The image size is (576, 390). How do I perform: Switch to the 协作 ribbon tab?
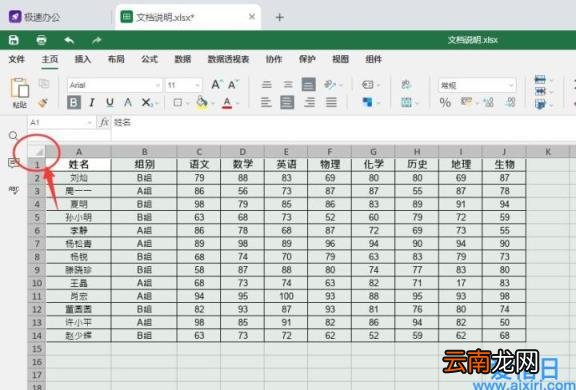[x=274, y=59]
